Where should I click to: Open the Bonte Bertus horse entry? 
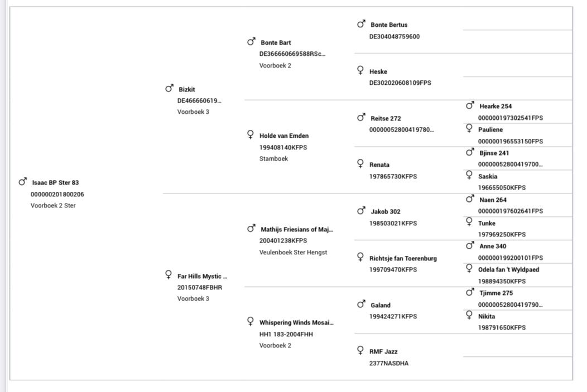[389, 25]
